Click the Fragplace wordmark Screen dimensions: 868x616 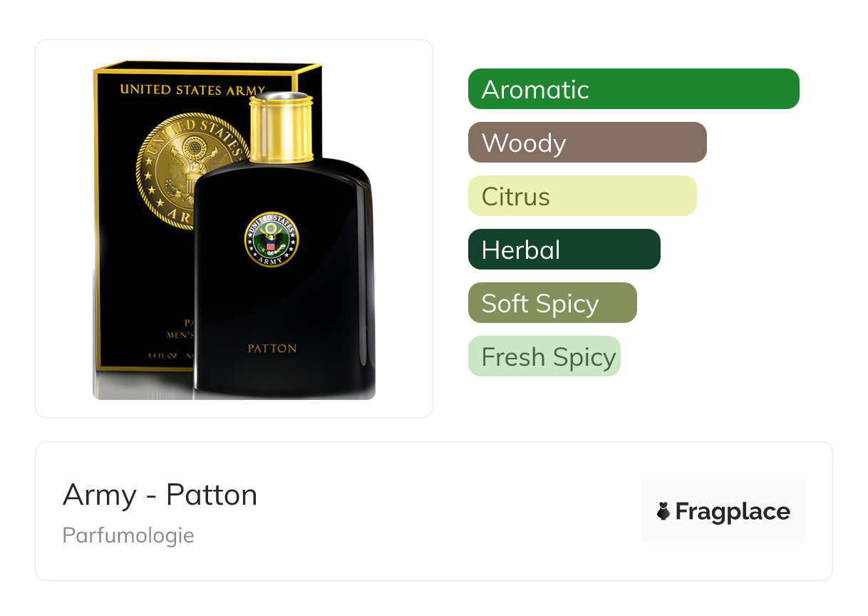733,511
